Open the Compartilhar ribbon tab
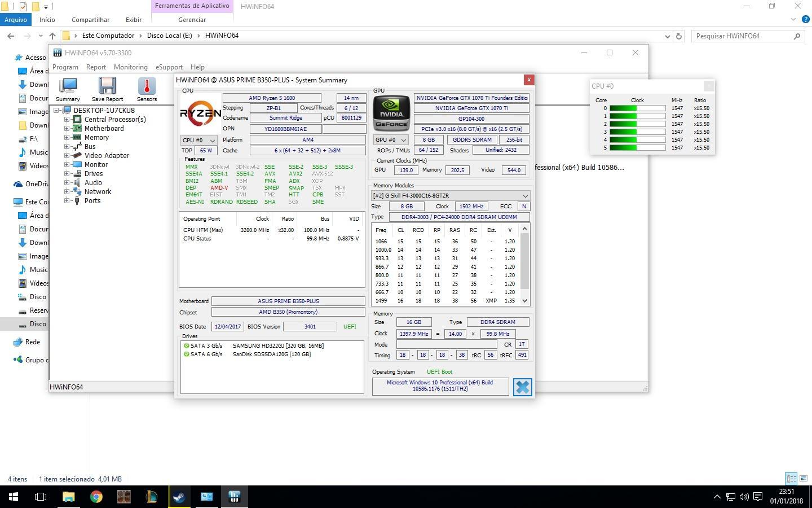Image resolution: width=812 pixels, height=508 pixels. coord(90,20)
